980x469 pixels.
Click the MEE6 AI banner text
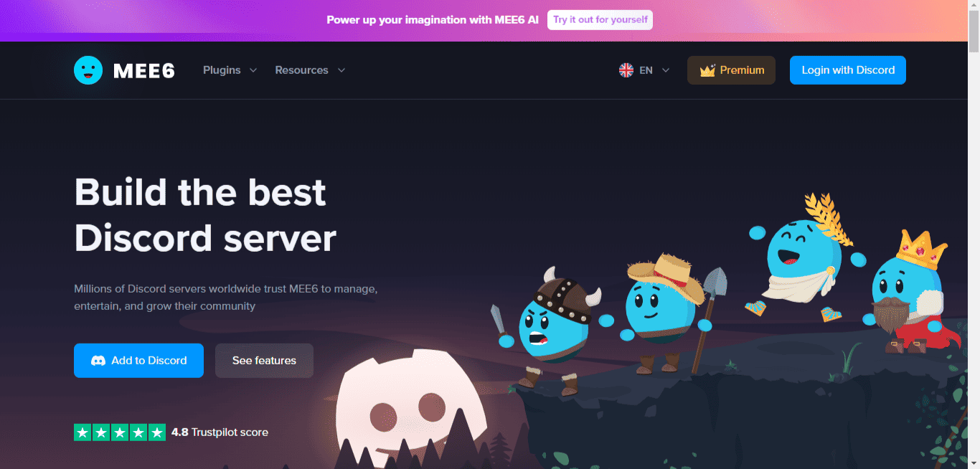click(433, 20)
